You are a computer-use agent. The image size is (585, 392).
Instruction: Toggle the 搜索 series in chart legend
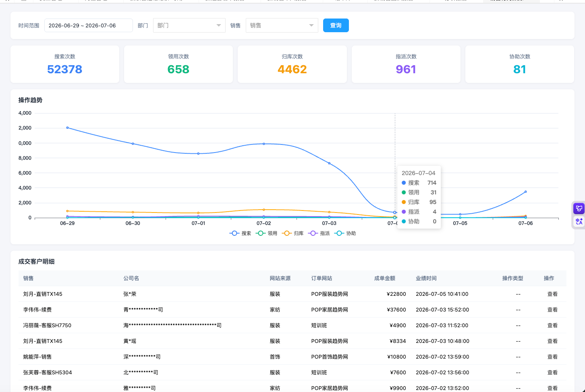[x=241, y=233]
